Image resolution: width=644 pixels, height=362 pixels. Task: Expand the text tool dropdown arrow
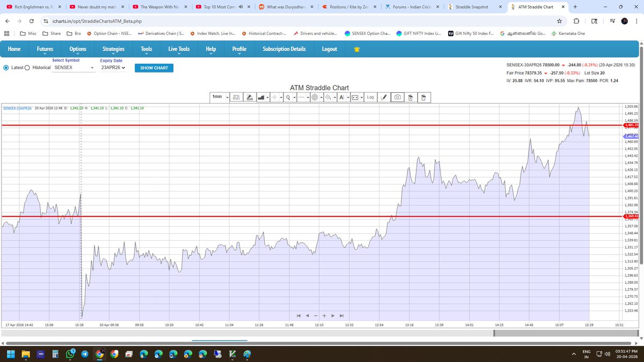click(348, 97)
